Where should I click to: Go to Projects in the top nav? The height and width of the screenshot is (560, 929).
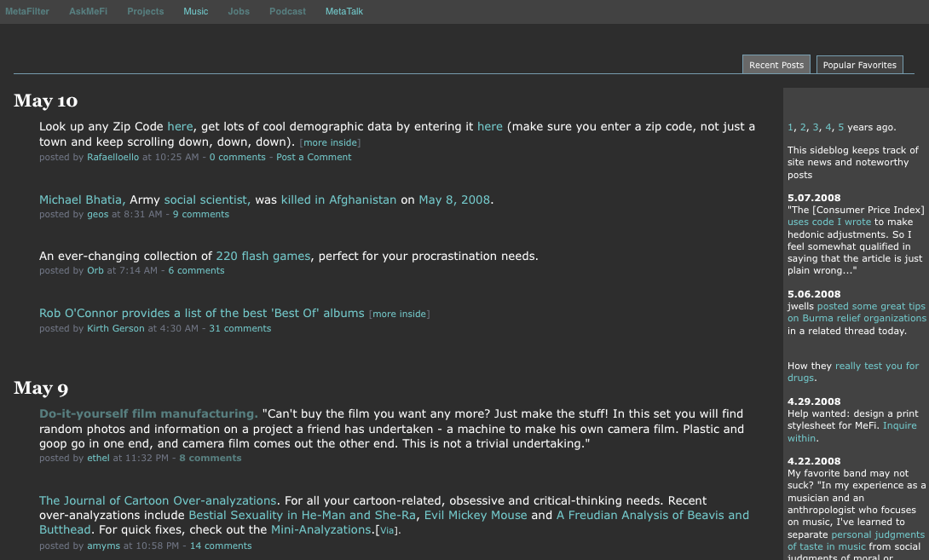[145, 11]
